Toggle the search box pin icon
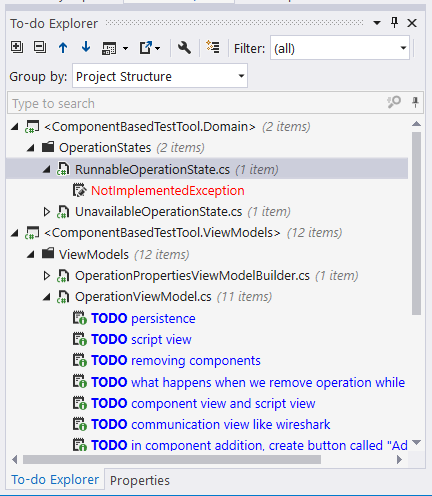The height and width of the screenshot is (496, 432). point(415,102)
